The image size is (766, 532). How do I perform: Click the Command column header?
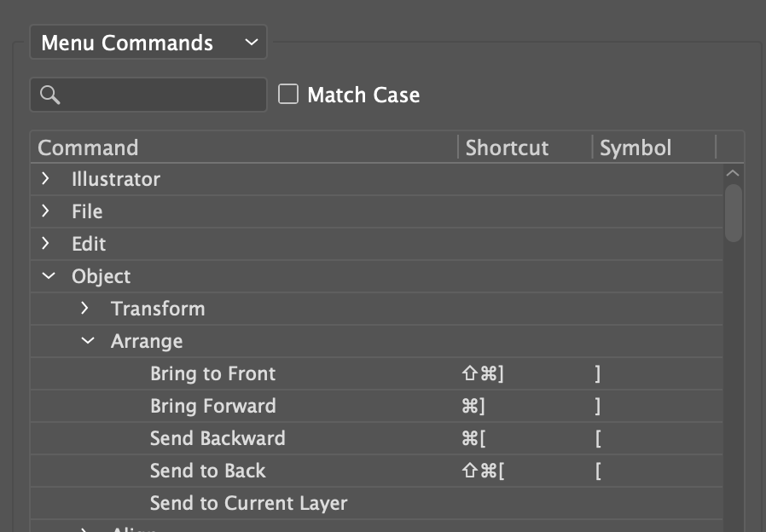(x=88, y=147)
